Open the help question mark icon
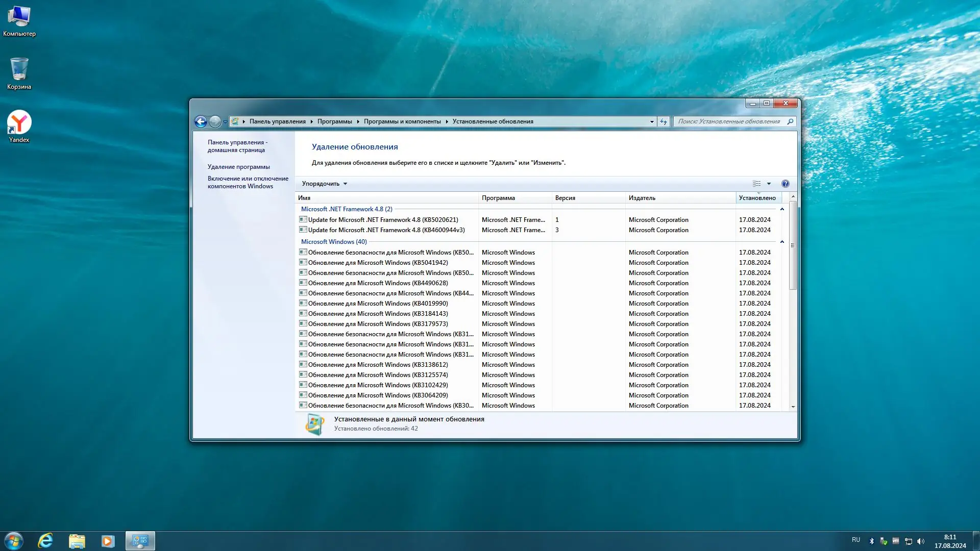This screenshot has height=551, width=980. [x=785, y=184]
